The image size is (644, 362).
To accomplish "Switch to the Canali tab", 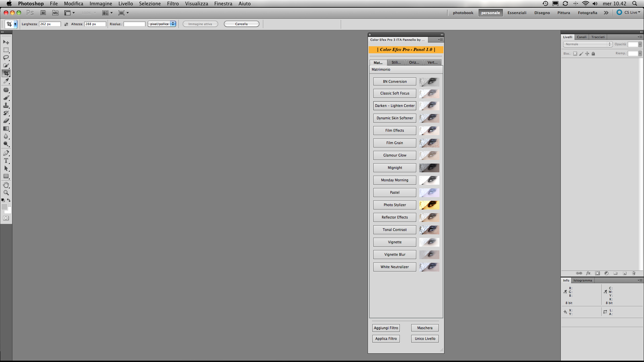I will [582, 37].
